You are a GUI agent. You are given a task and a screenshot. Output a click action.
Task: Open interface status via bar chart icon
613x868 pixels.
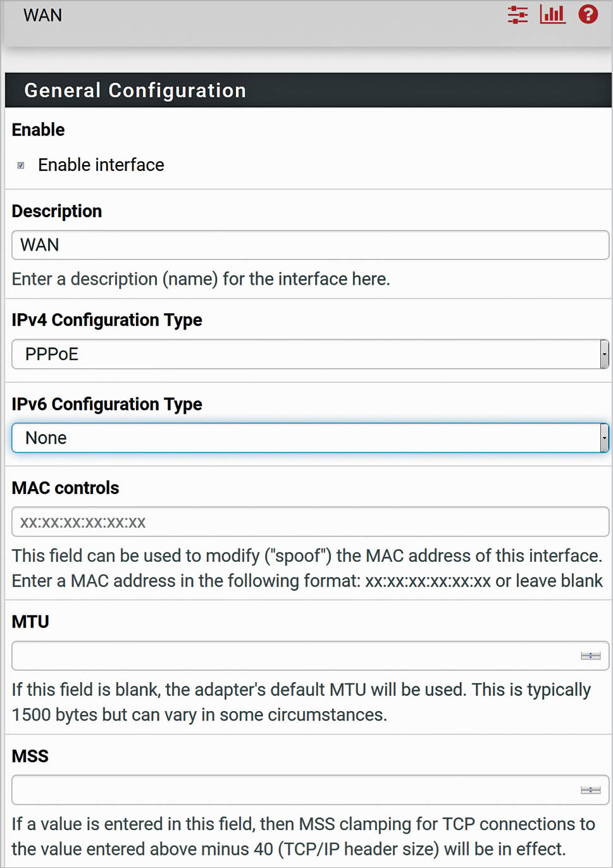552,14
